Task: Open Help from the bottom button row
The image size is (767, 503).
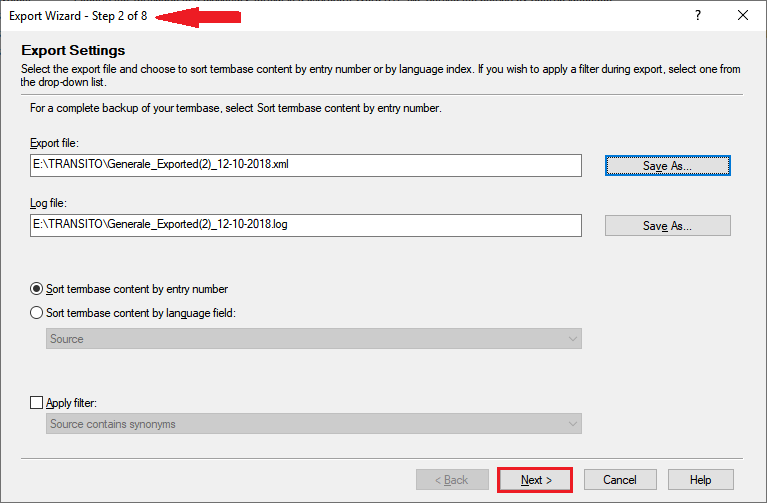Action: [700, 480]
